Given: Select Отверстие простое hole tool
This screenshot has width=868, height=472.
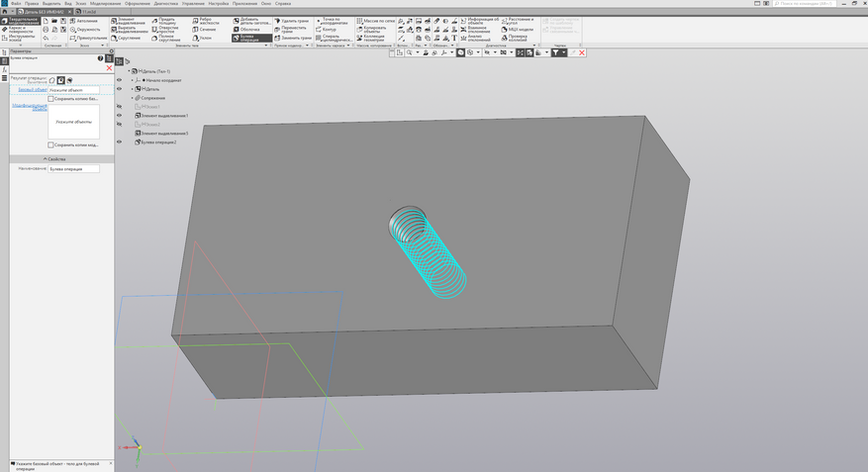Looking at the screenshot, I should [165, 30].
